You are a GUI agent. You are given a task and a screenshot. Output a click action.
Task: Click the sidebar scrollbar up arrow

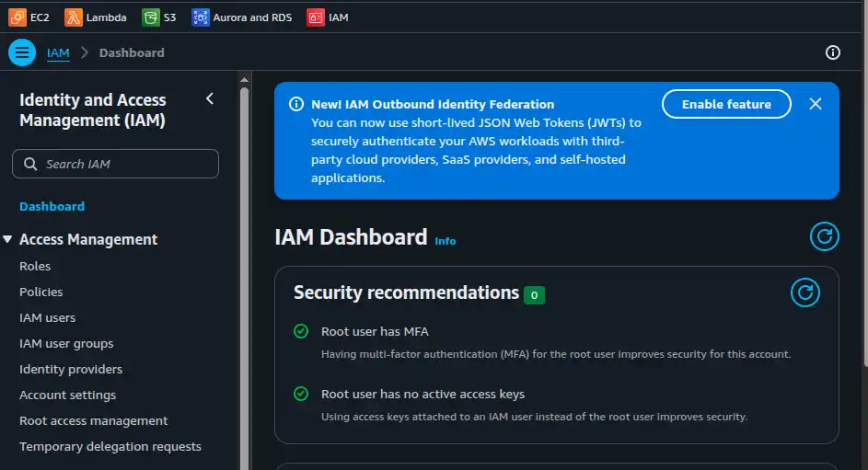[x=244, y=80]
